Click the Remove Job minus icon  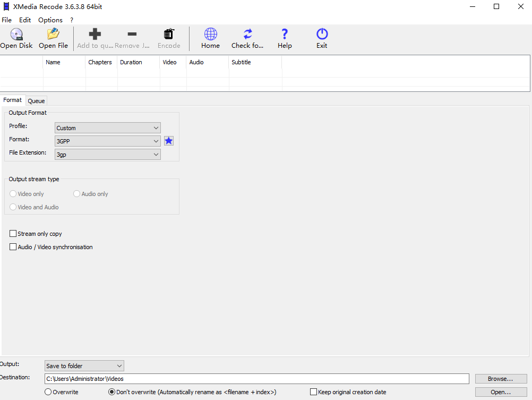tap(132, 34)
